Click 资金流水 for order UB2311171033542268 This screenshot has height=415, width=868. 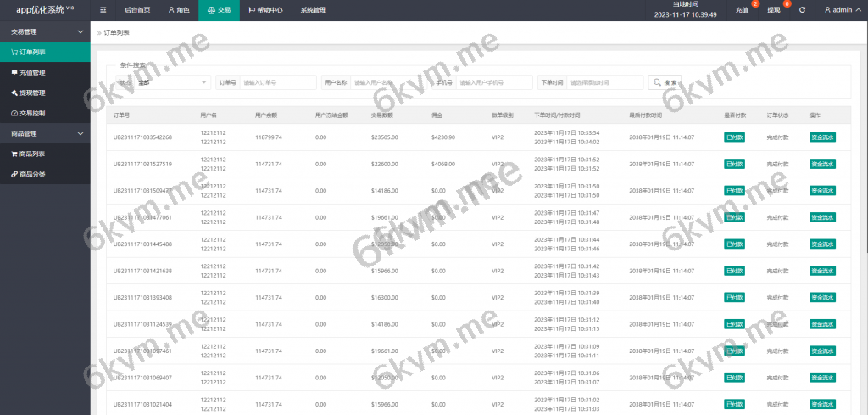point(821,137)
